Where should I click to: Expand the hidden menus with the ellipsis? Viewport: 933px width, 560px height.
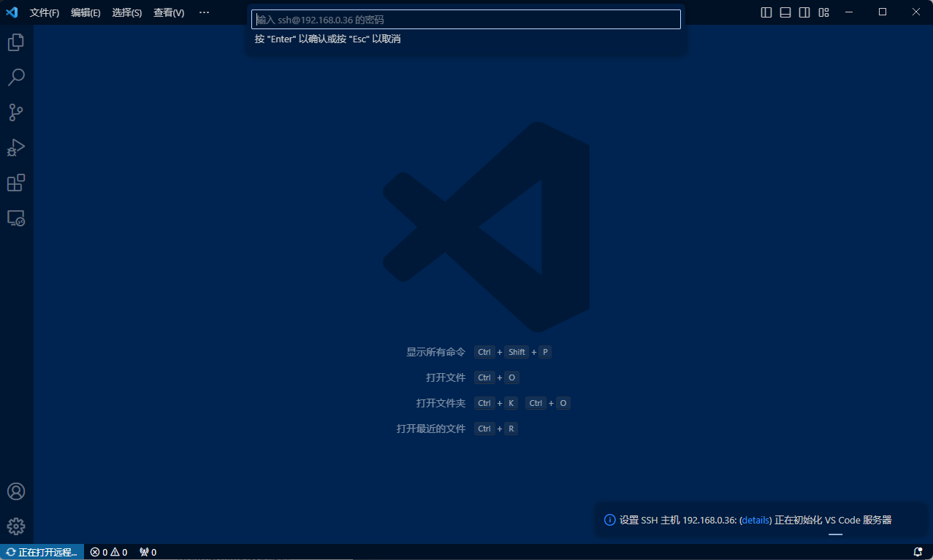click(204, 12)
